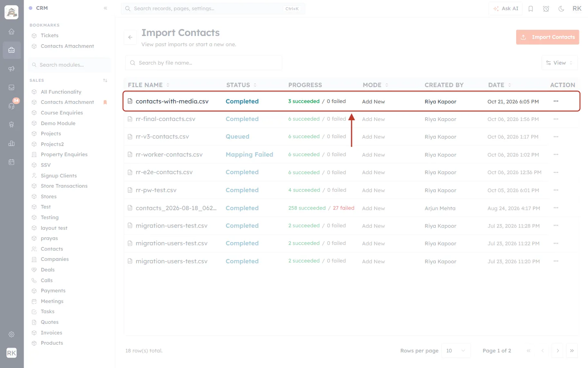Click the Search by file name field
This screenshot has height=368, width=588.
[x=203, y=63]
